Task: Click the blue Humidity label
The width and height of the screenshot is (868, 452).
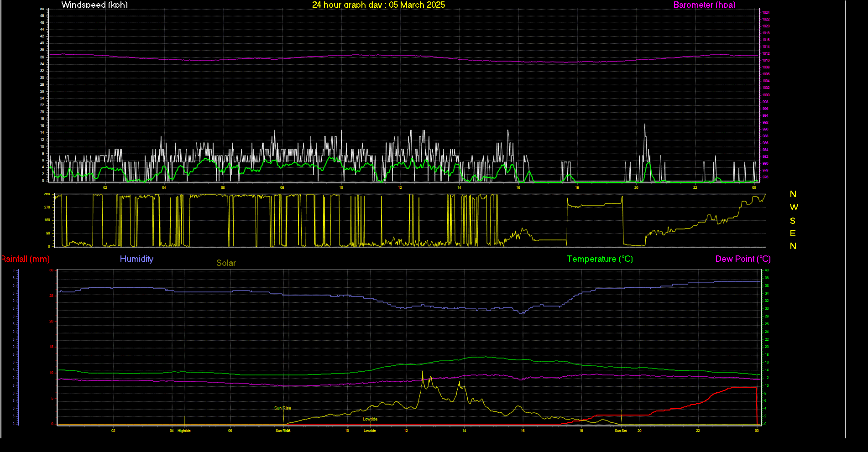Action: 136,259
